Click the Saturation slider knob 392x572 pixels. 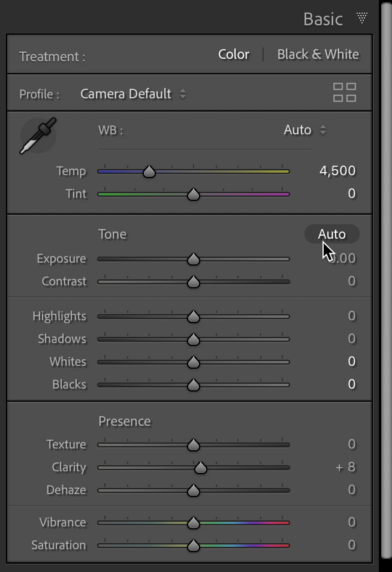(193, 546)
